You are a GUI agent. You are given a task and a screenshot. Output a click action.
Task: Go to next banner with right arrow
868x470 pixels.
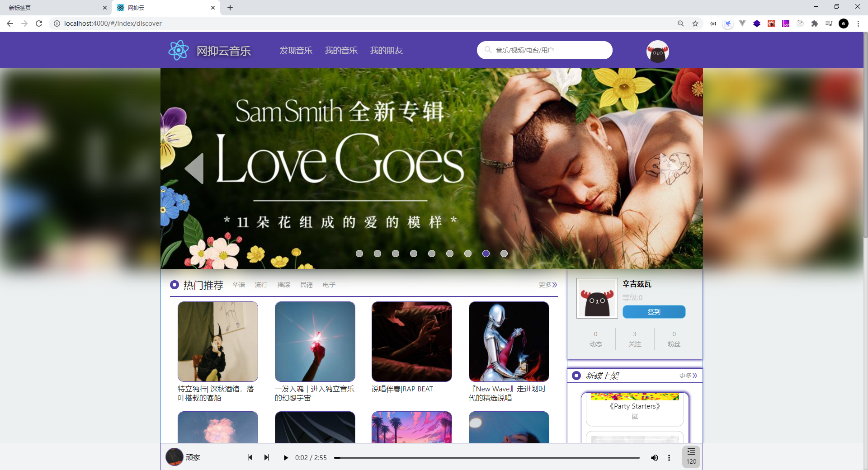click(669, 169)
